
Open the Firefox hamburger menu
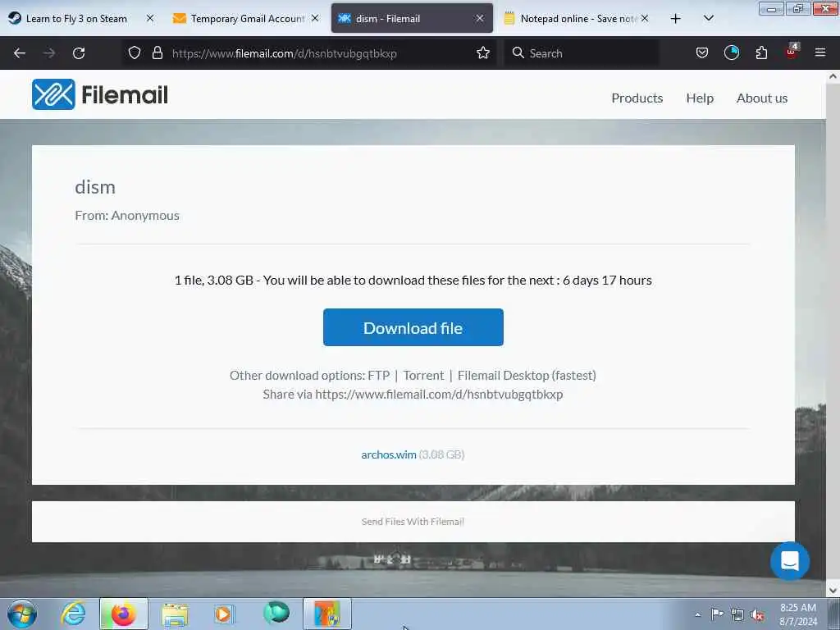coord(820,52)
